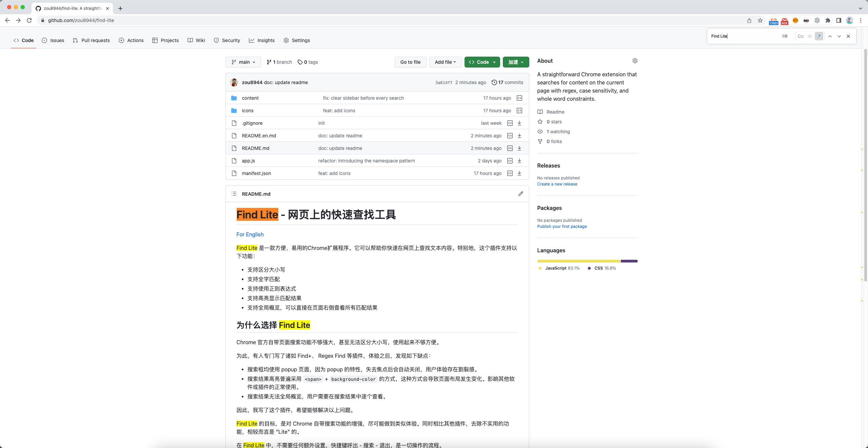Click the About settings gear icon
The height and width of the screenshot is (448, 868).
coord(635,61)
